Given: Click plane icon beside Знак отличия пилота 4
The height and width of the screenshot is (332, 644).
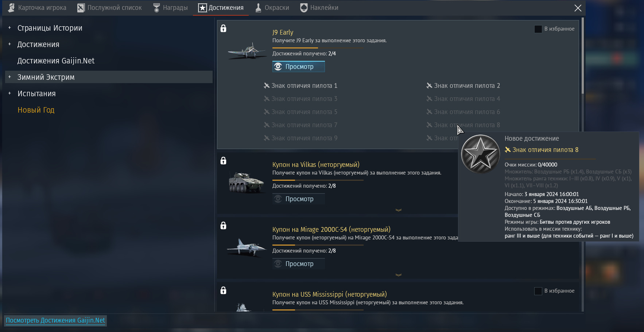Looking at the screenshot, I should tap(429, 99).
